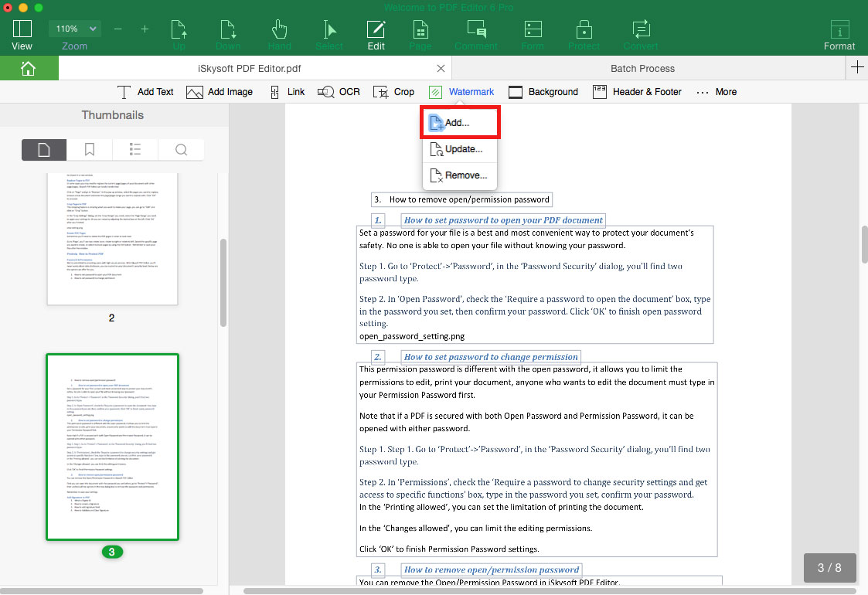Choose Add... from the Watermark menu

[x=459, y=122]
